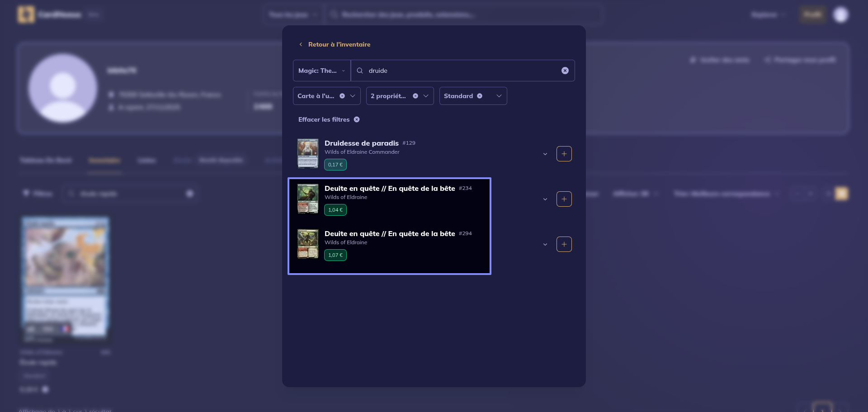868x412 pixels.
Task: Click into the druide search field
Action: pyautogui.click(x=461, y=71)
